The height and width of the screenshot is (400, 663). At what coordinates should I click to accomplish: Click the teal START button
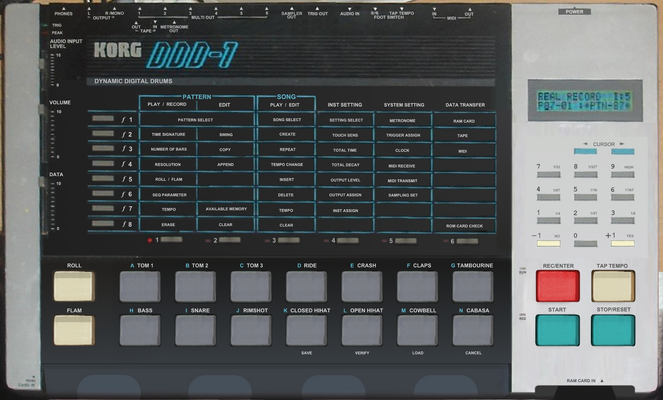point(558,330)
